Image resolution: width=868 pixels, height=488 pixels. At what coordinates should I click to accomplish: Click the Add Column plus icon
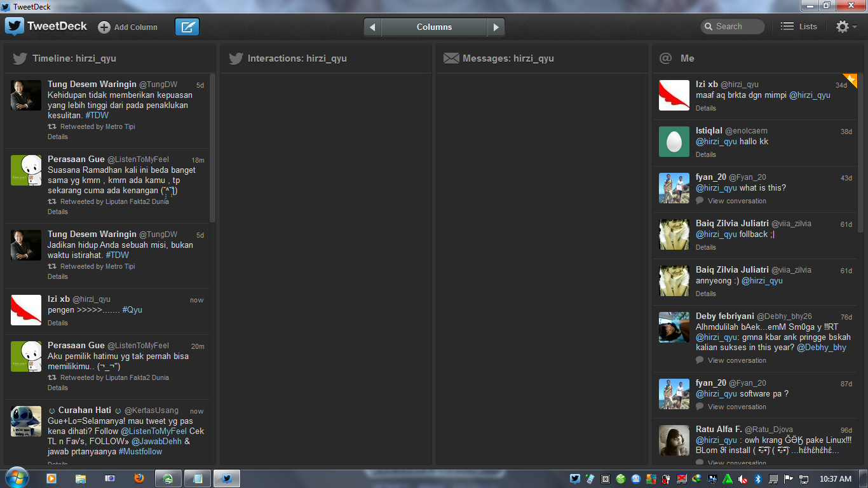pos(104,27)
